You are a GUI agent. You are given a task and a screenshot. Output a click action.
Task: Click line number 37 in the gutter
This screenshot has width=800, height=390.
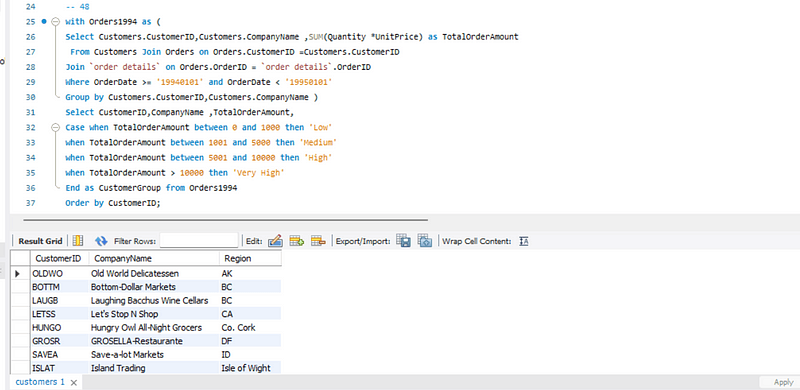tap(30, 203)
